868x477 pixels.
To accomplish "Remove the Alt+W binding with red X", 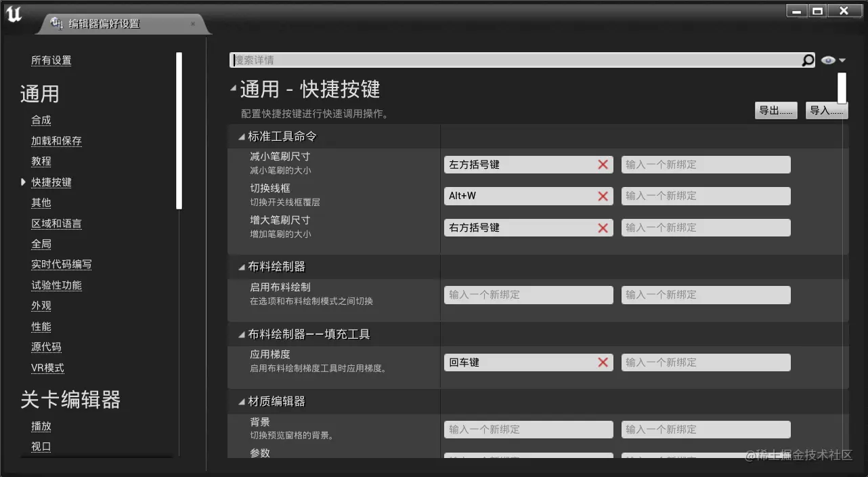I will coord(603,196).
